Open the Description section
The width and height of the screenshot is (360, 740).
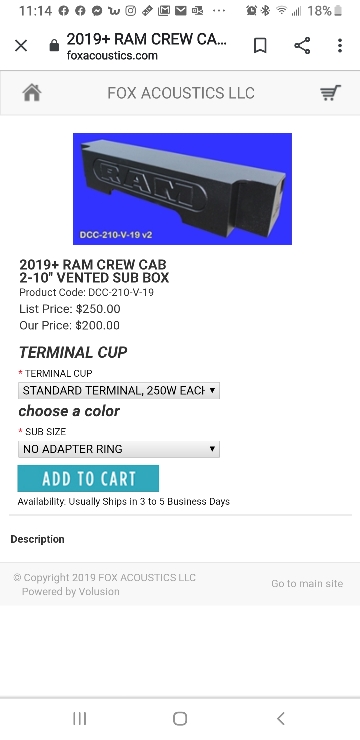(37, 539)
